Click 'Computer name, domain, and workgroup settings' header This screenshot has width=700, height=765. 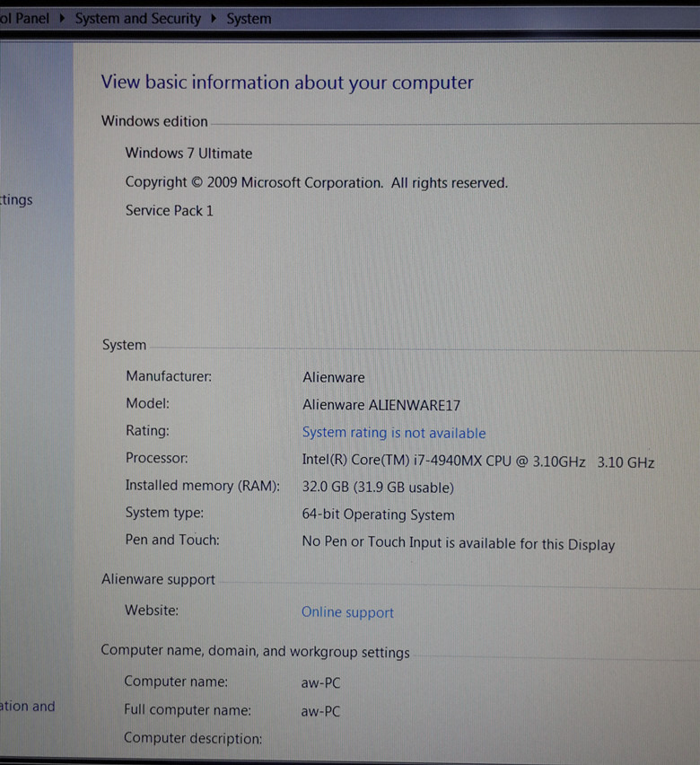[255, 651]
